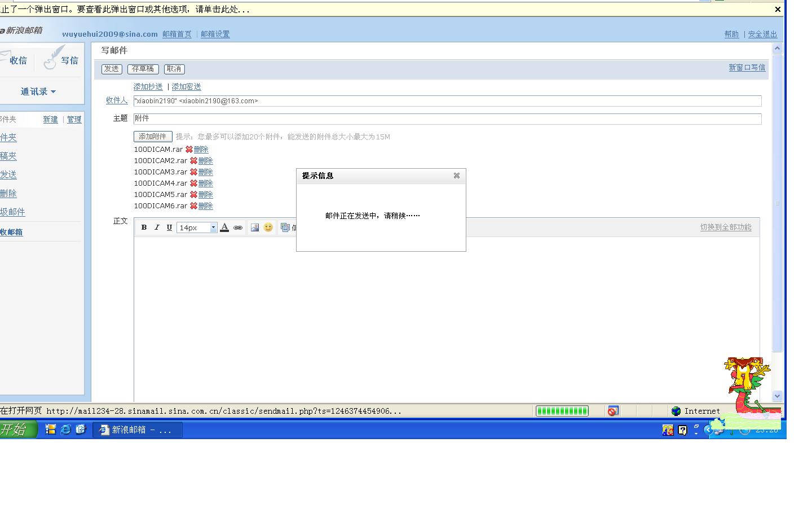Open the 收邮箱 item in sidebar
Image resolution: width=812 pixels, height=508 pixels.
11,232
